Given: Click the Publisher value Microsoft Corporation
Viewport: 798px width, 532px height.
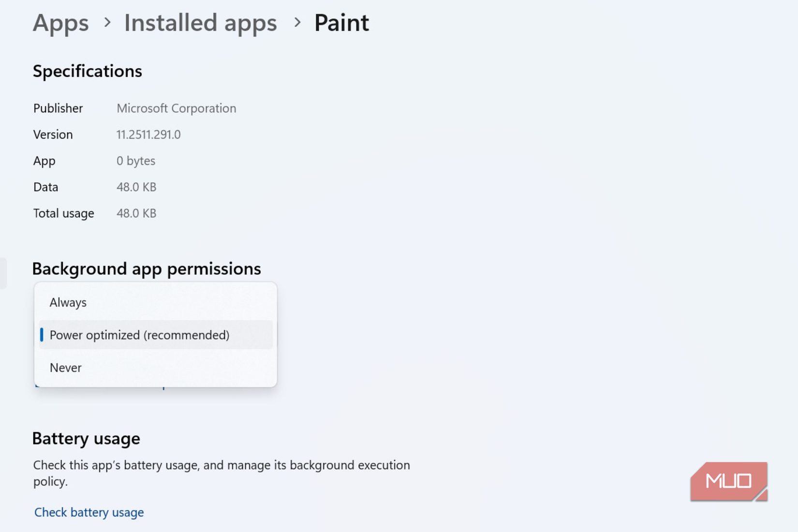Looking at the screenshot, I should (x=176, y=108).
